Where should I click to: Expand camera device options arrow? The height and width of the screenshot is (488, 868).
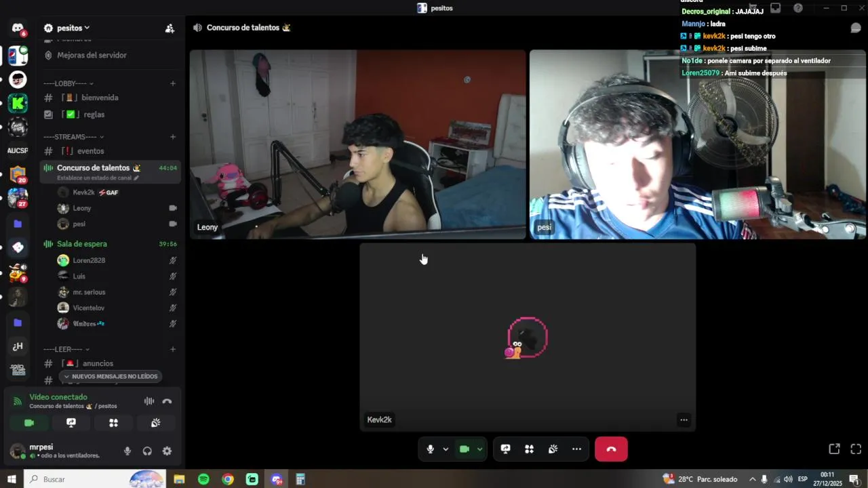tap(479, 449)
